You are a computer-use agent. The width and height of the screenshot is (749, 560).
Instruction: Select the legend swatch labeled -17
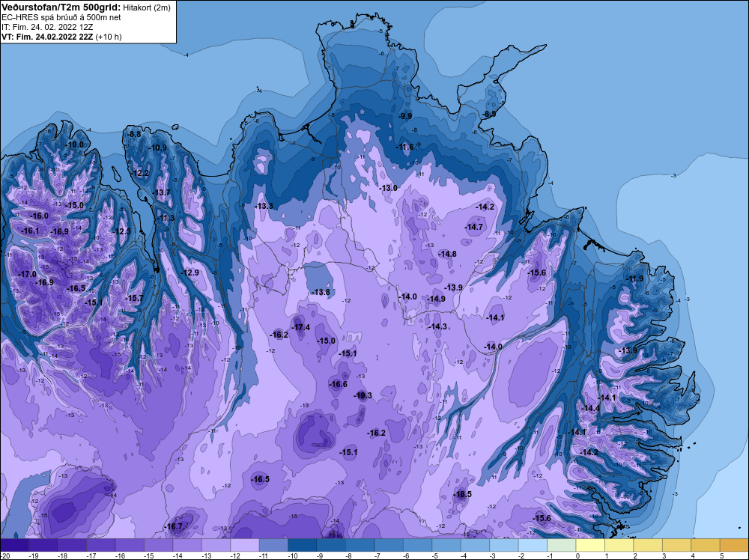101,545
